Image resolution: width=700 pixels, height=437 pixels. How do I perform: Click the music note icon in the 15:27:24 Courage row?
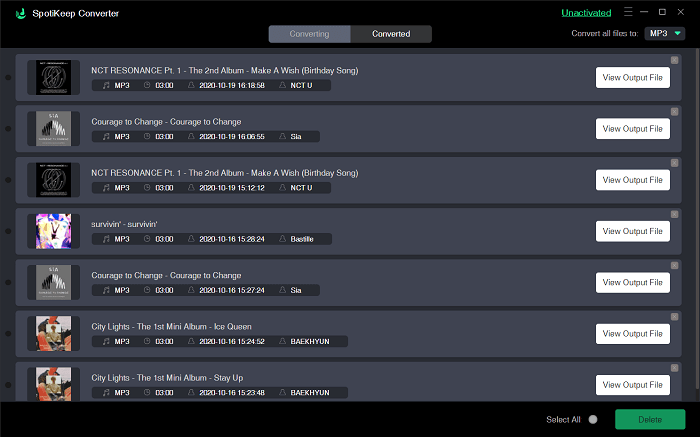[106, 290]
